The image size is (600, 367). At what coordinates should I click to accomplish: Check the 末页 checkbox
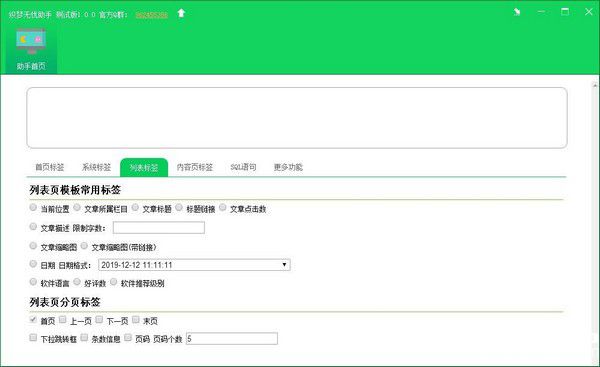coord(135,320)
